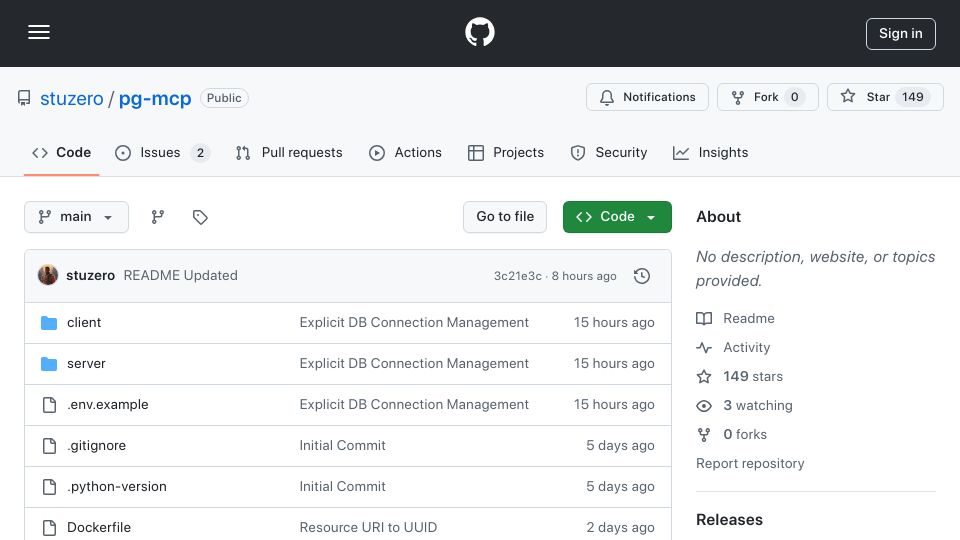Open the Insights tab
Image resolution: width=960 pixels, height=540 pixels.
pos(710,153)
